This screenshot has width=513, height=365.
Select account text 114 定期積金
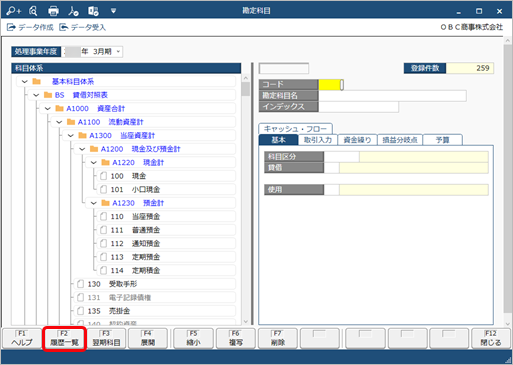tap(135, 270)
